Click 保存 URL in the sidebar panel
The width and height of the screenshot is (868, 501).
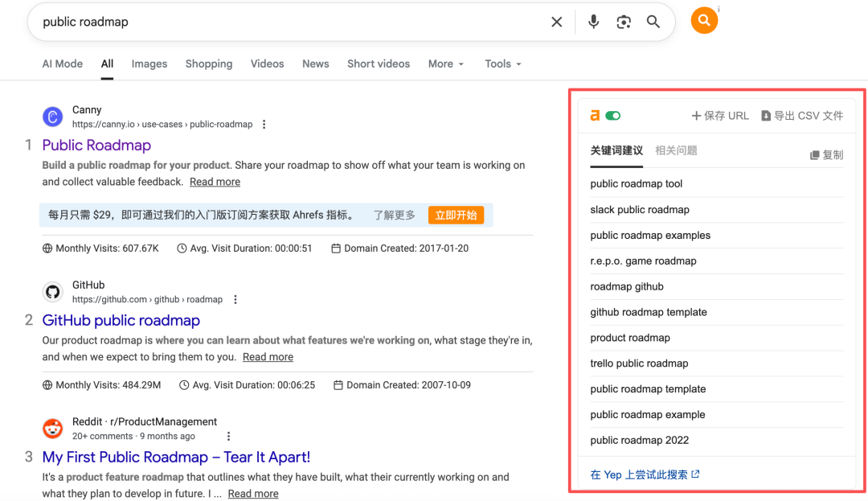point(720,116)
